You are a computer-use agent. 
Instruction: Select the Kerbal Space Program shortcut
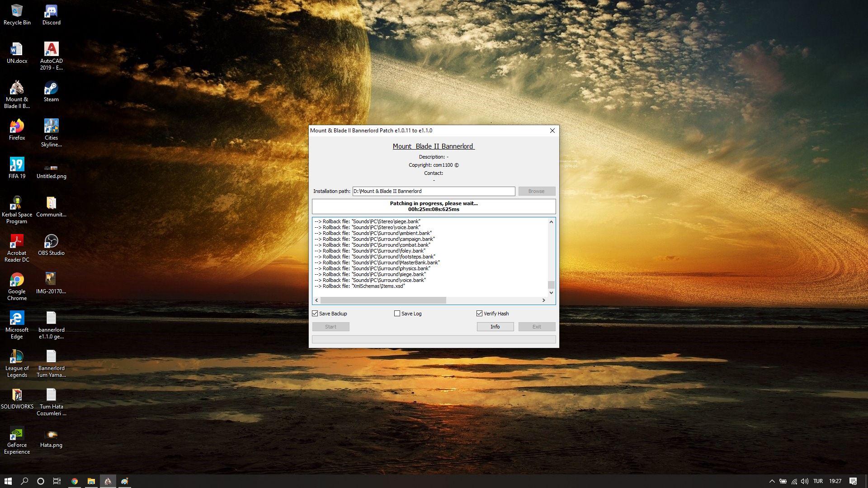tap(17, 210)
